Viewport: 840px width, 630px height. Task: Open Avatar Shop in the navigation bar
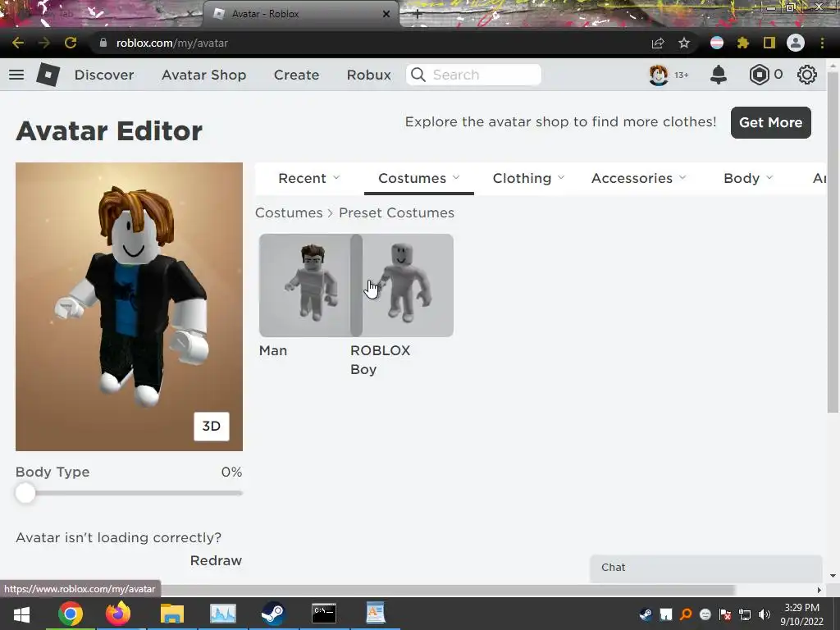click(x=203, y=75)
